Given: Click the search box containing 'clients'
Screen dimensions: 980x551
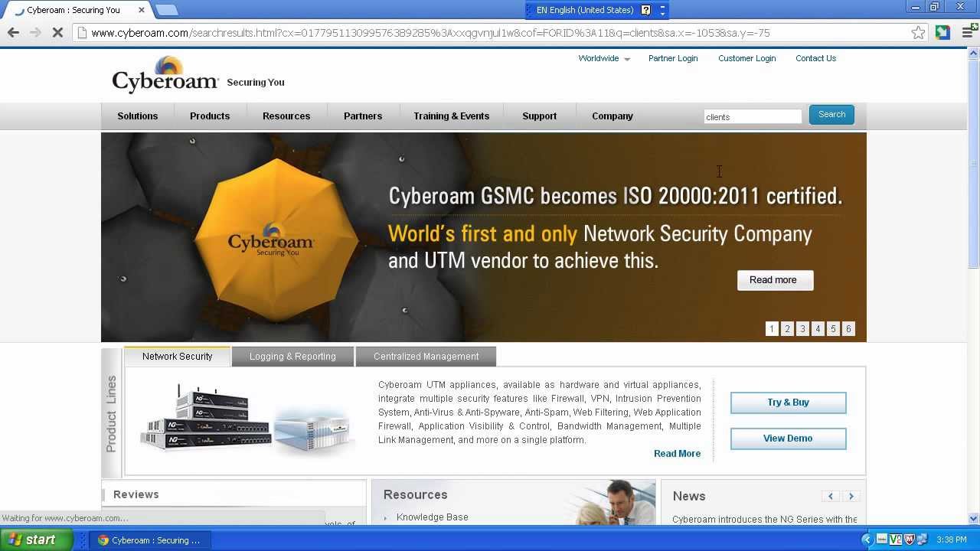Looking at the screenshot, I should coord(753,116).
